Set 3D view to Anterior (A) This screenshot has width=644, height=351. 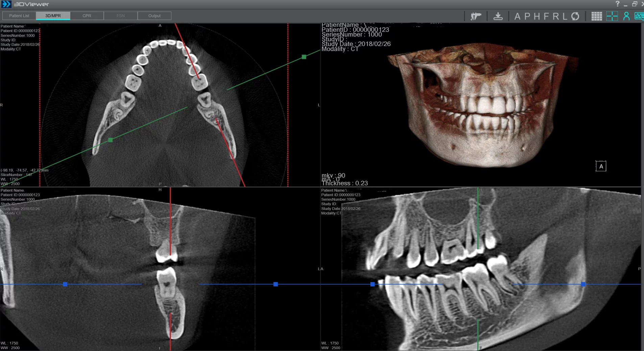pyautogui.click(x=517, y=16)
